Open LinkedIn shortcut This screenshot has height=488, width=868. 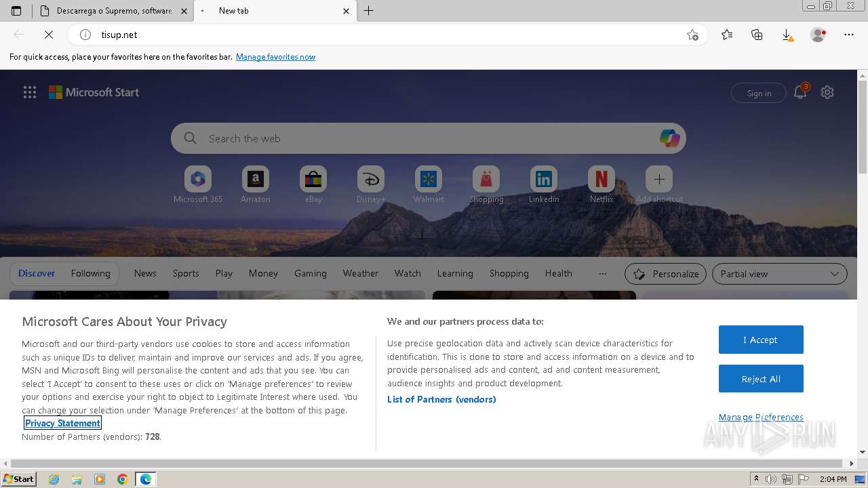pos(544,184)
